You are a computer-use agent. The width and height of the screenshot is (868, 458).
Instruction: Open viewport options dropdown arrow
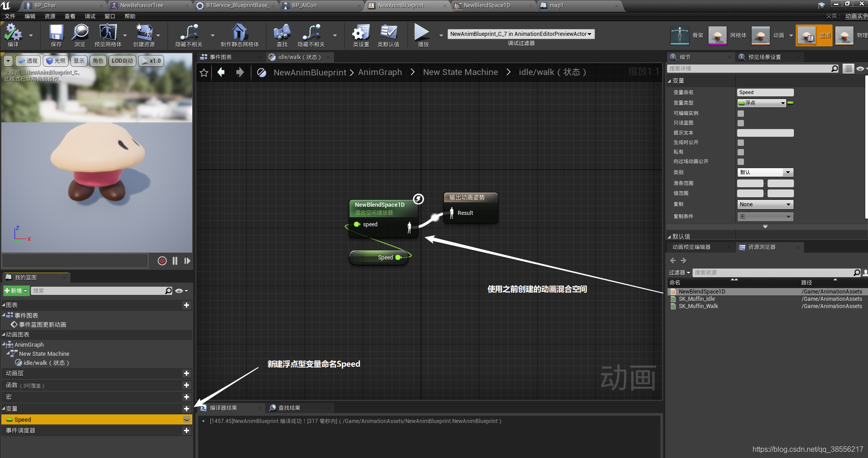click(x=8, y=61)
